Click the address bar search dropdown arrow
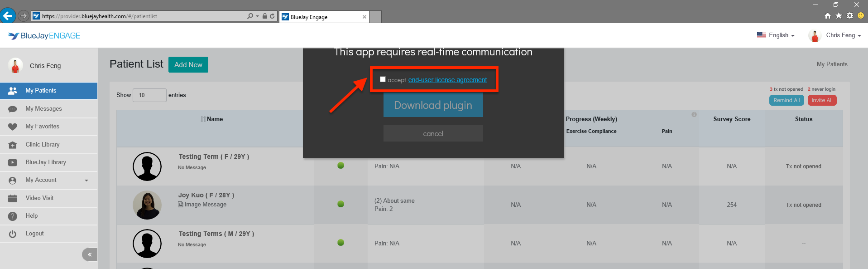 coord(257,16)
